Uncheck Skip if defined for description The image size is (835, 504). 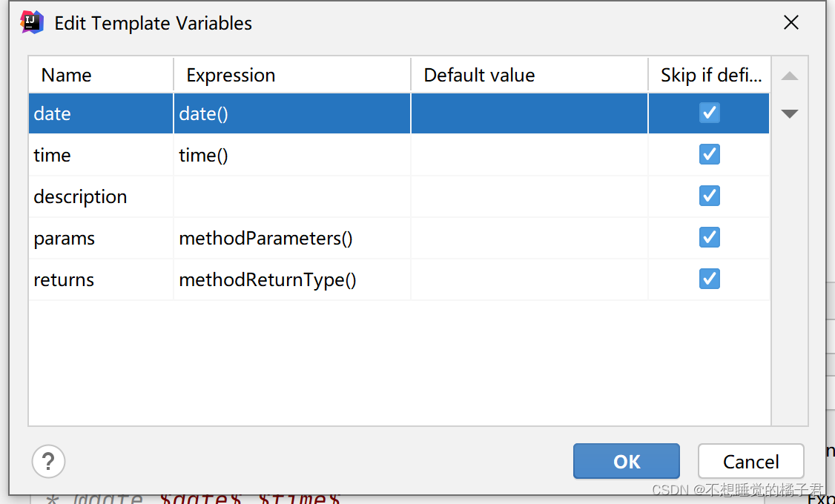click(710, 196)
